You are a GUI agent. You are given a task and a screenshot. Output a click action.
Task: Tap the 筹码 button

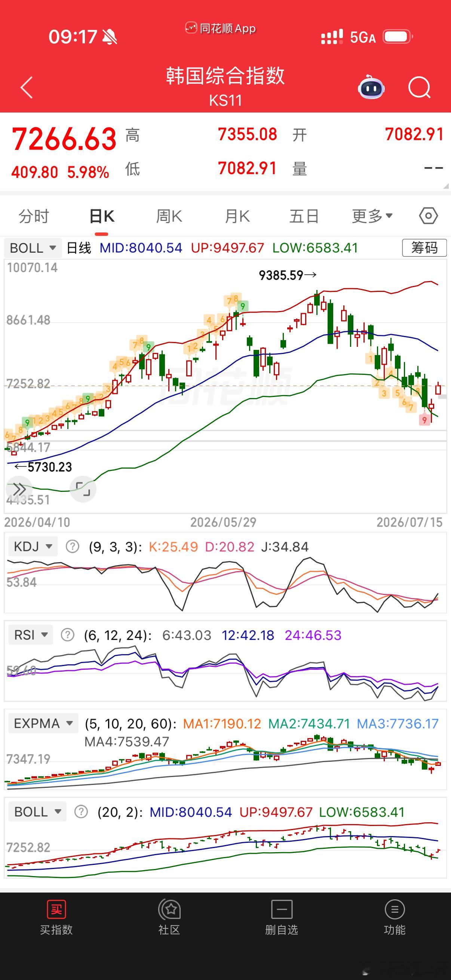(x=424, y=248)
